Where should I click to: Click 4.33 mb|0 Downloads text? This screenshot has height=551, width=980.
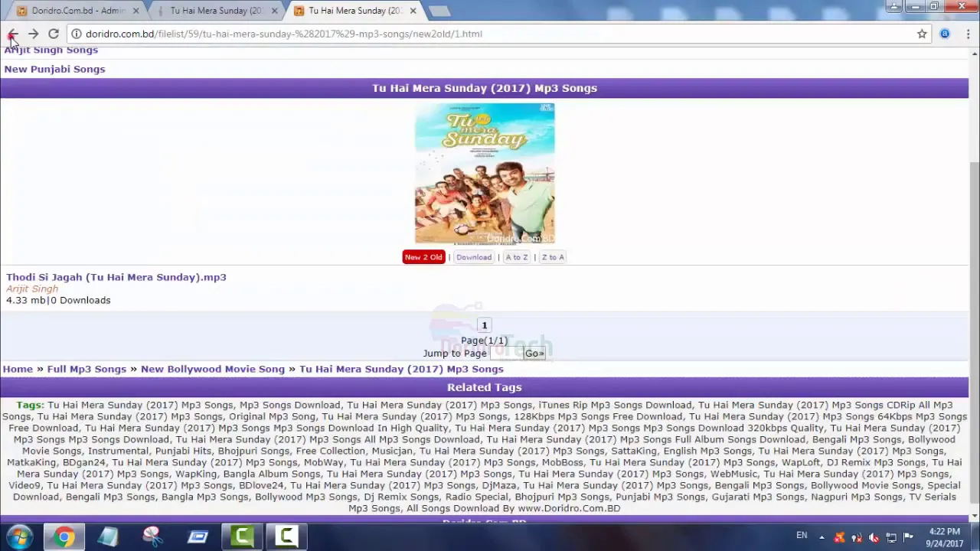pyautogui.click(x=58, y=300)
